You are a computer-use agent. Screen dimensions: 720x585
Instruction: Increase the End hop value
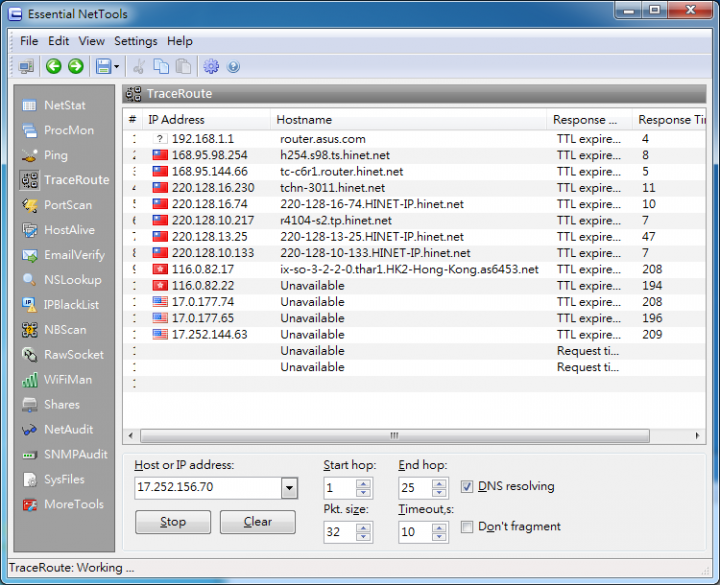coord(439,484)
